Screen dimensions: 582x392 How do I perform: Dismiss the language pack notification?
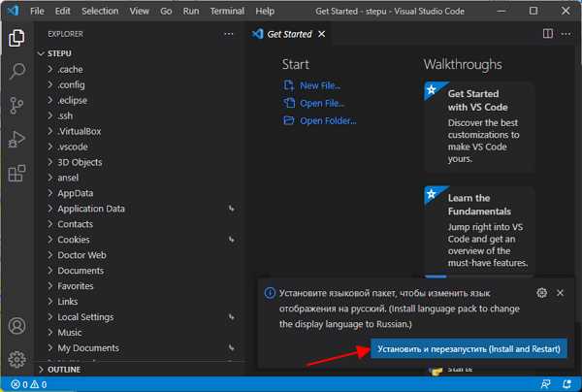[560, 293]
